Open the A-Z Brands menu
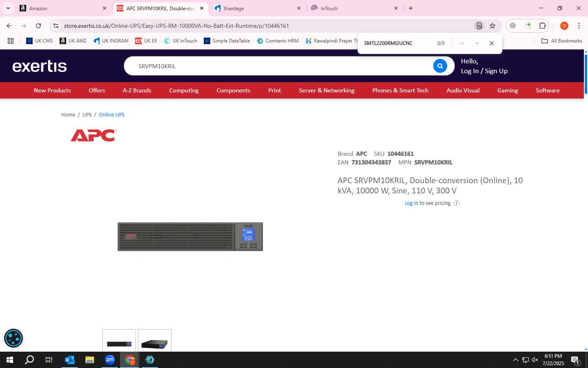This screenshot has height=368, width=588. [x=137, y=90]
